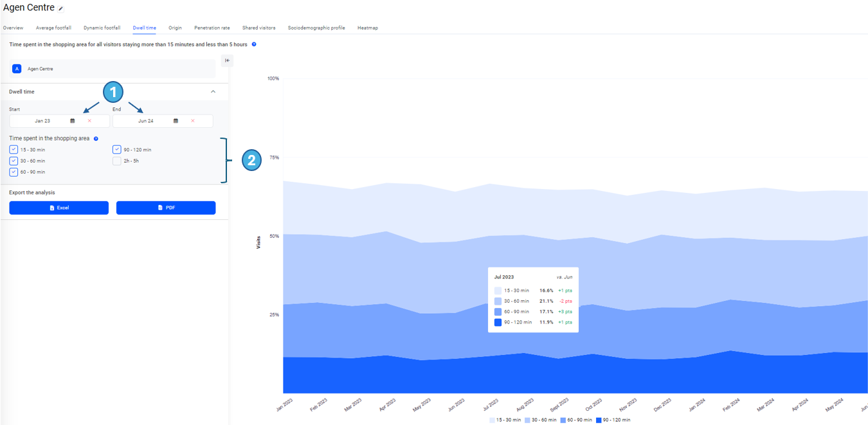The image size is (868, 425).
Task: Switch to the Heatmap tab
Action: click(367, 28)
